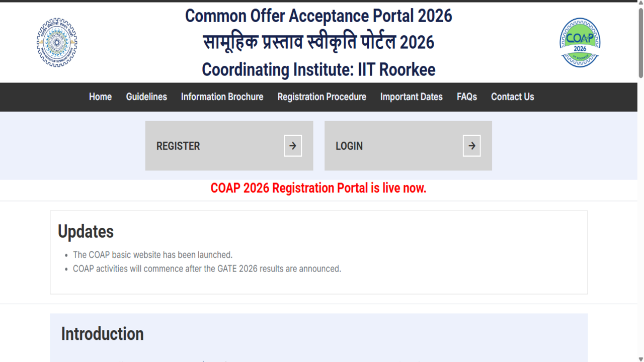Select the arrow icon inside LOGIN box
This screenshot has height=362, width=644.
pyautogui.click(x=471, y=145)
